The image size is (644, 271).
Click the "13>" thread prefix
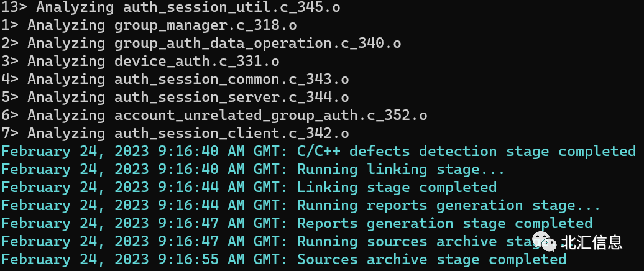(14, 8)
